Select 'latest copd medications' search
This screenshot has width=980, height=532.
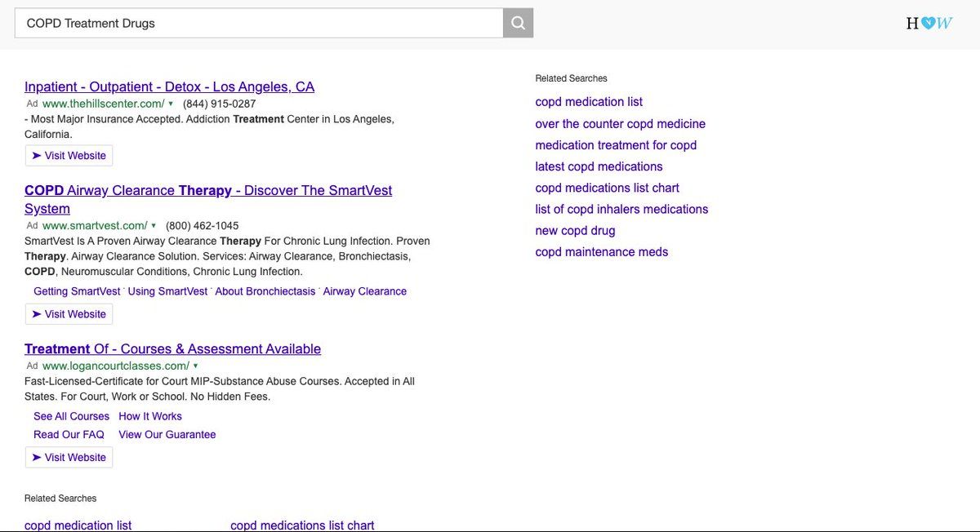point(599,166)
